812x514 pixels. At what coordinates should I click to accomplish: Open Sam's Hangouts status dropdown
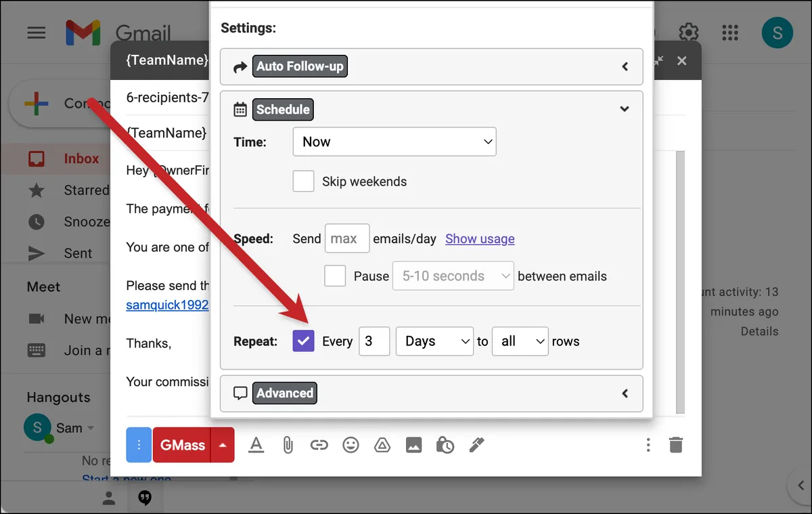click(91, 428)
